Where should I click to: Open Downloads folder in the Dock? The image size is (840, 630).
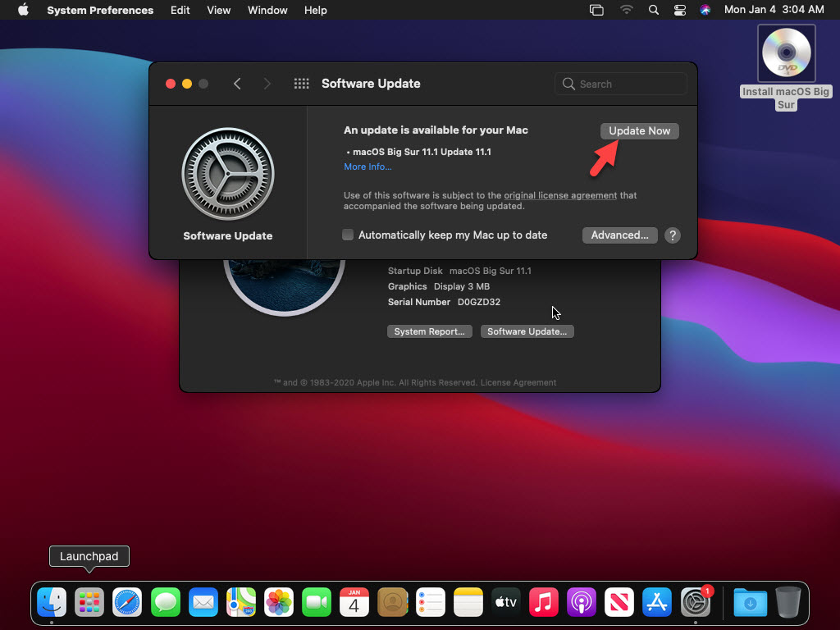tap(750, 602)
